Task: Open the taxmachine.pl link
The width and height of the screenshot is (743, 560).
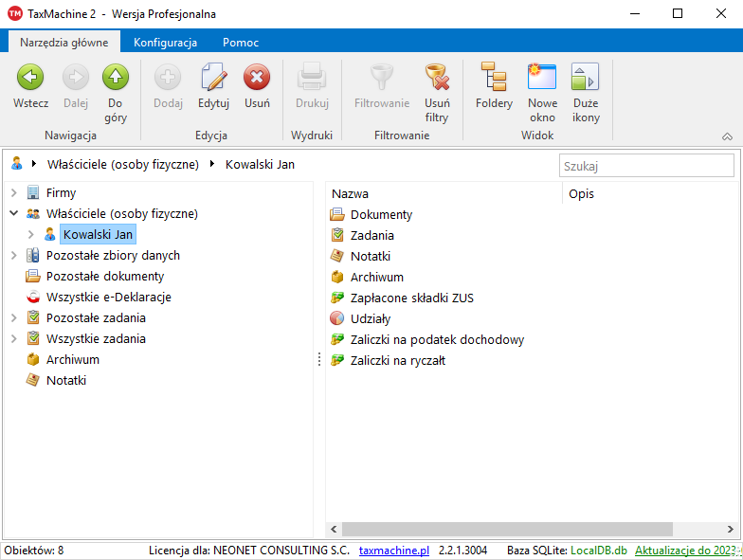Action: point(393,551)
